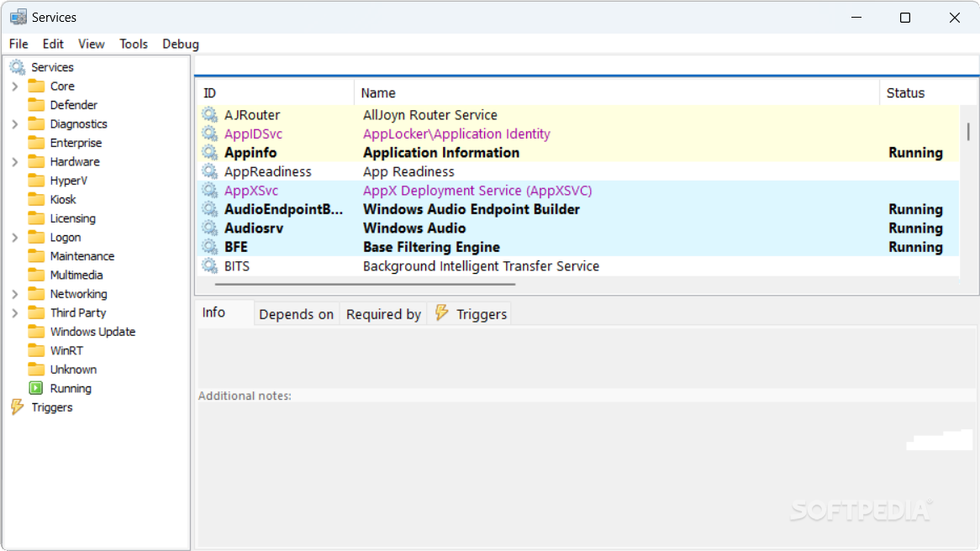Expand the Diagnostics folder
The width and height of the screenshot is (980, 551).
(x=15, y=123)
